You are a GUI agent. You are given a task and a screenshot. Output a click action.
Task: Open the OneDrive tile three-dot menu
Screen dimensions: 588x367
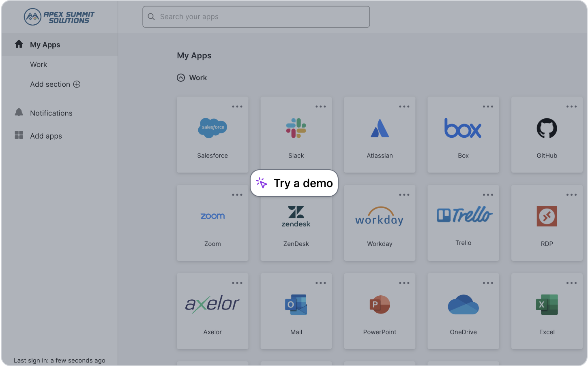pos(488,283)
